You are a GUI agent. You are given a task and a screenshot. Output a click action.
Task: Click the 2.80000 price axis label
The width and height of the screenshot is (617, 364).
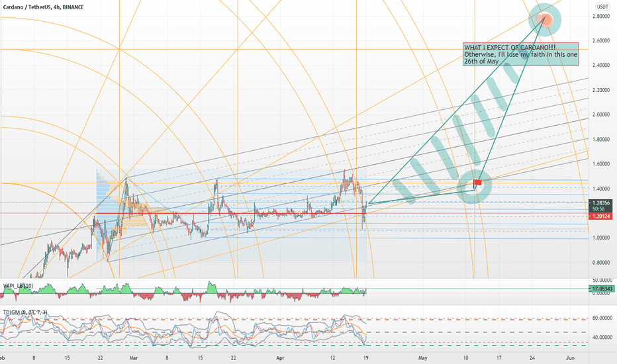coord(602,17)
